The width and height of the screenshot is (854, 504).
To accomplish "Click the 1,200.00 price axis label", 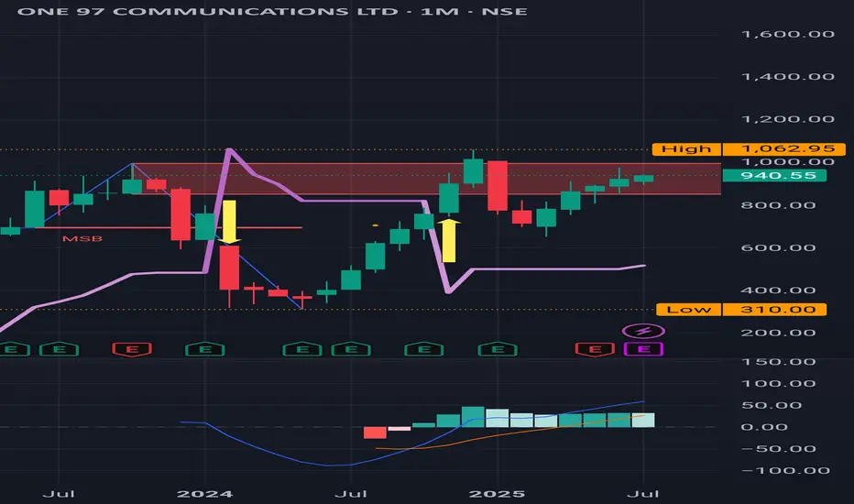I will point(787,119).
